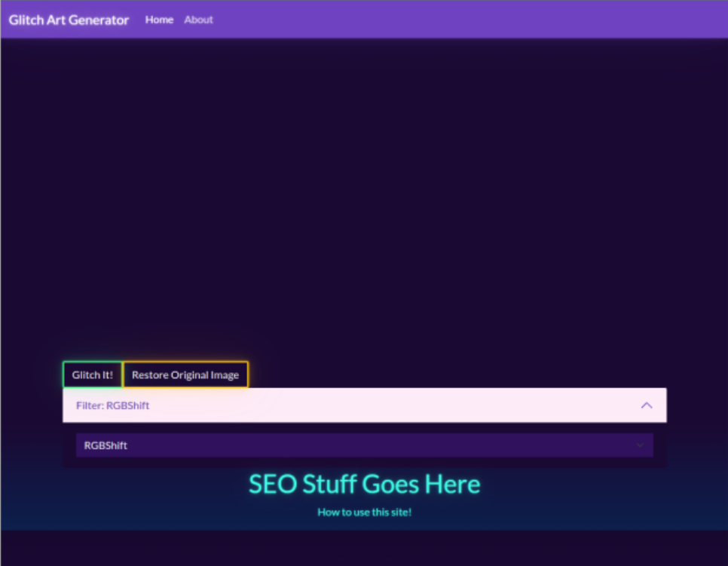Click the empty space right of Restore Original Image

[452, 375]
